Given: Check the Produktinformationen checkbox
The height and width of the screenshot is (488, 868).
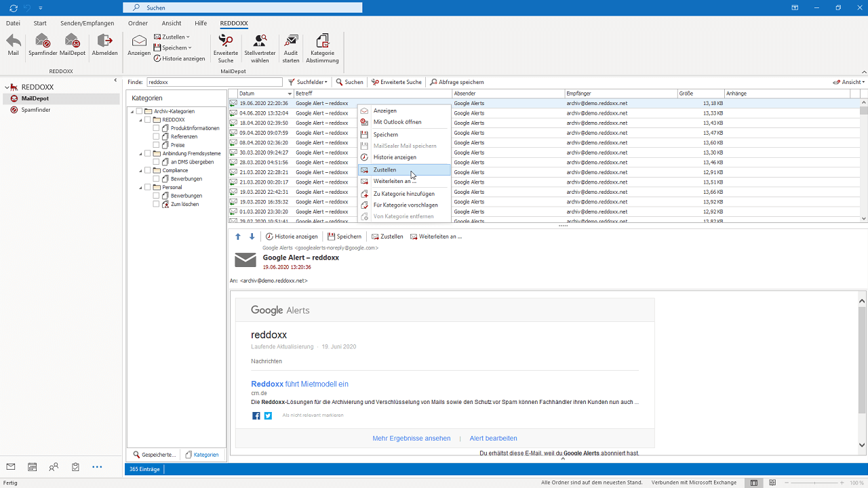Looking at the screenshot, I should tap(157, 128).
